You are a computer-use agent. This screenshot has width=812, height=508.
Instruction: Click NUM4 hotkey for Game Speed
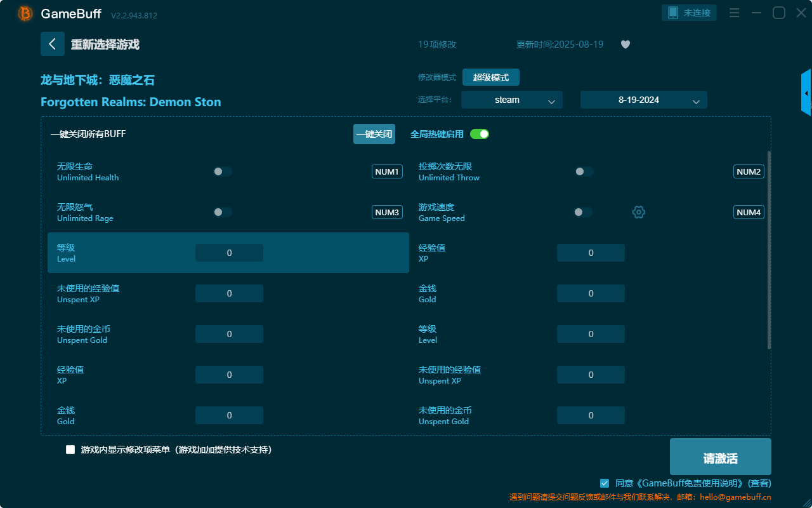click(x=749, y=212)
